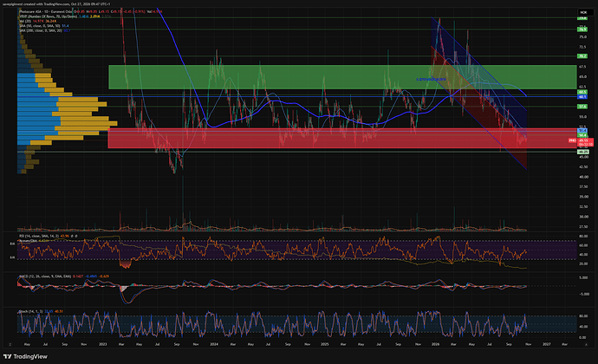598x364 pixels.
Task: Click the 2023 label on the time axis
Action: click(102, 344)
